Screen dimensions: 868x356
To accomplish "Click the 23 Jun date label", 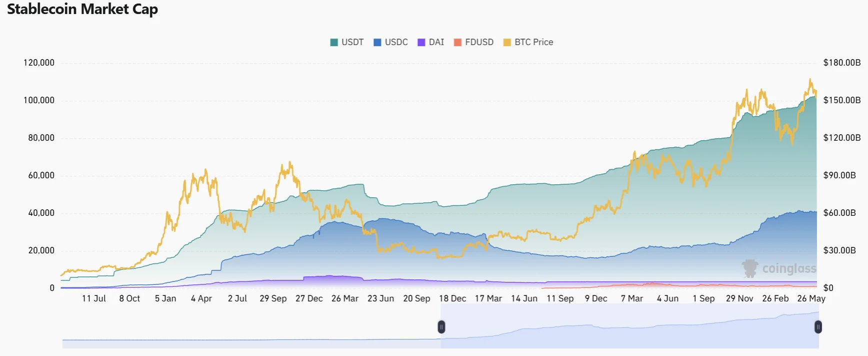I will 380,298.
